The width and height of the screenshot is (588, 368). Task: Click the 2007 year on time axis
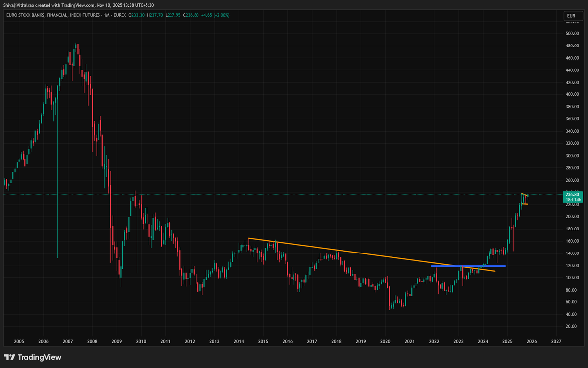pyautogui.click(x=68, y=341)
